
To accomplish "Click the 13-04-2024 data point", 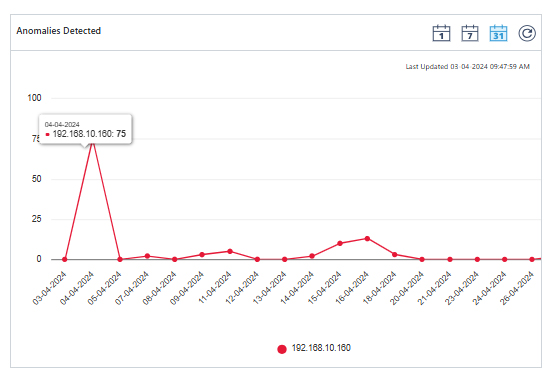I will [285, 260].
